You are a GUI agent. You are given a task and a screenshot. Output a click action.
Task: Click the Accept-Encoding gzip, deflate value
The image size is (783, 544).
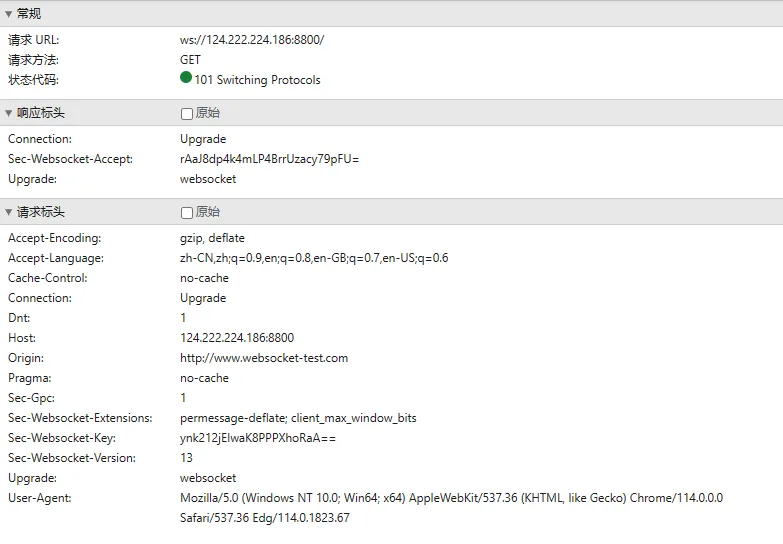click(x=212, y=238)
